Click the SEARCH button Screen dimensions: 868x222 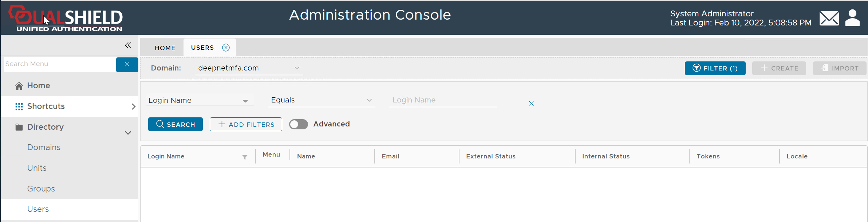175,124
